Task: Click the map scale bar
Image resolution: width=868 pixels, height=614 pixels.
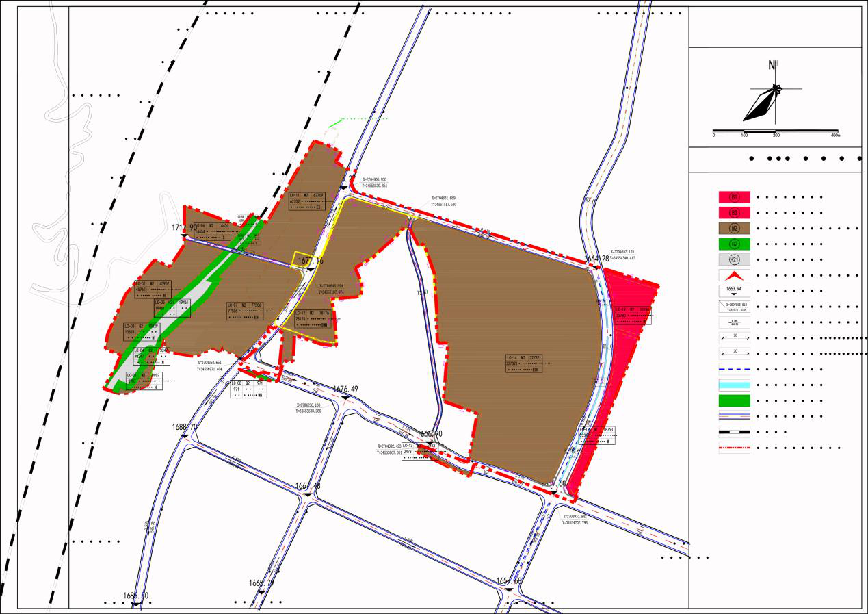Action: tap(775, 131)
